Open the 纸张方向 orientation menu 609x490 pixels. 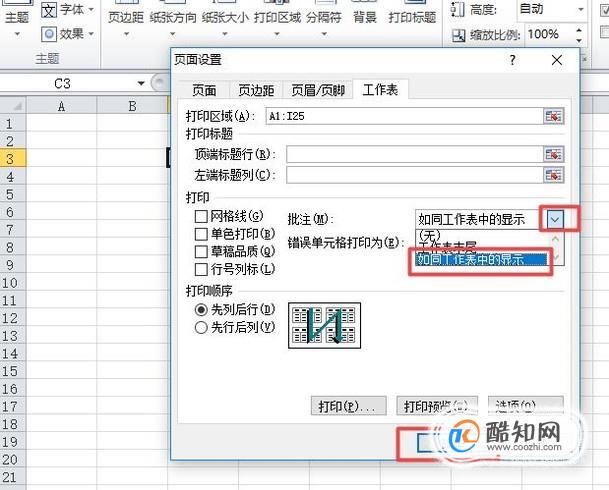click(173, 19)
